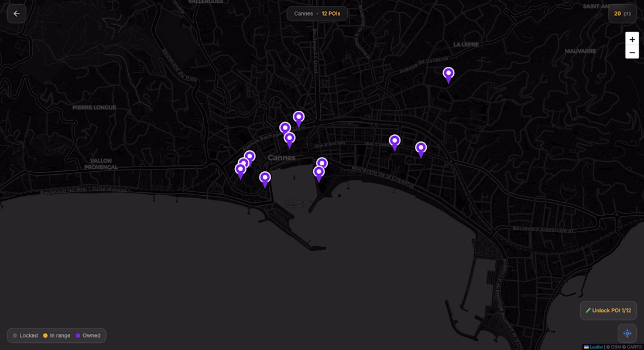
Task: Click the Mauvarre district label
Action: 580,51
